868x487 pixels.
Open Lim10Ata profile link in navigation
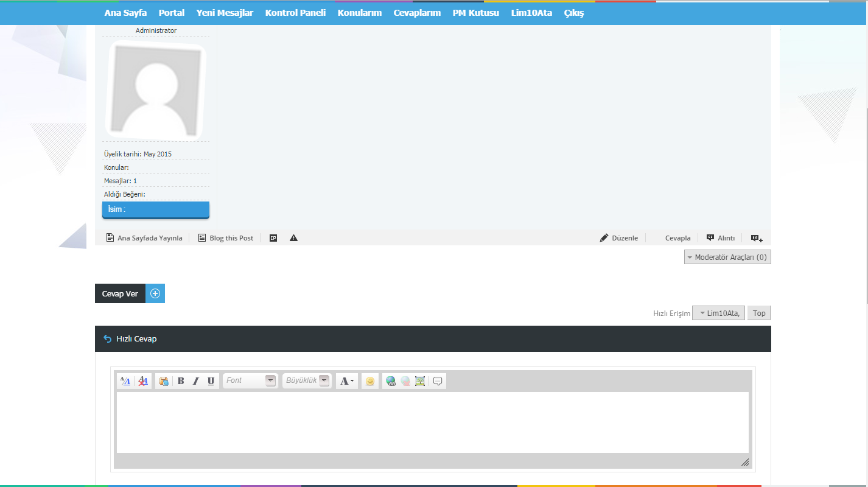[x=531, y=13]
